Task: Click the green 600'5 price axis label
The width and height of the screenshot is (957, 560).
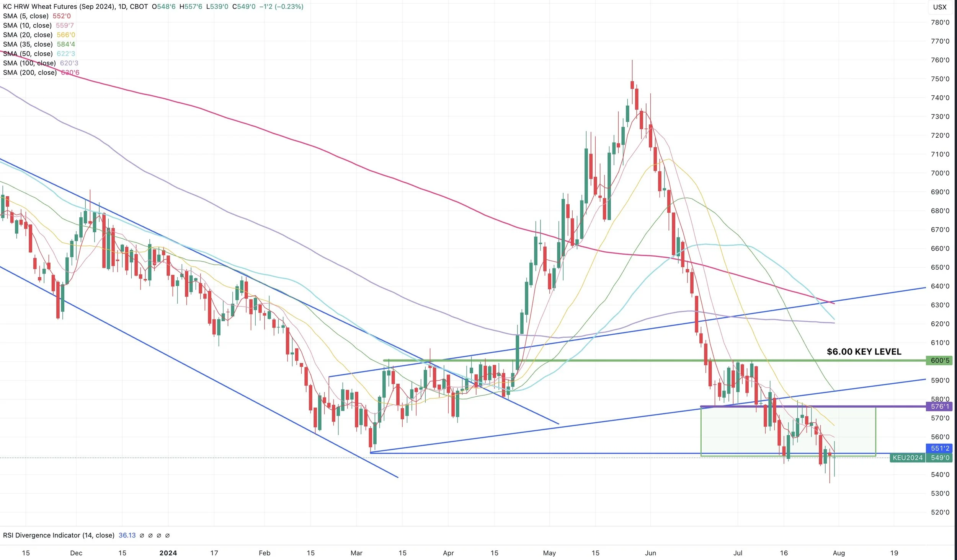Action: [x=939, y=360]
